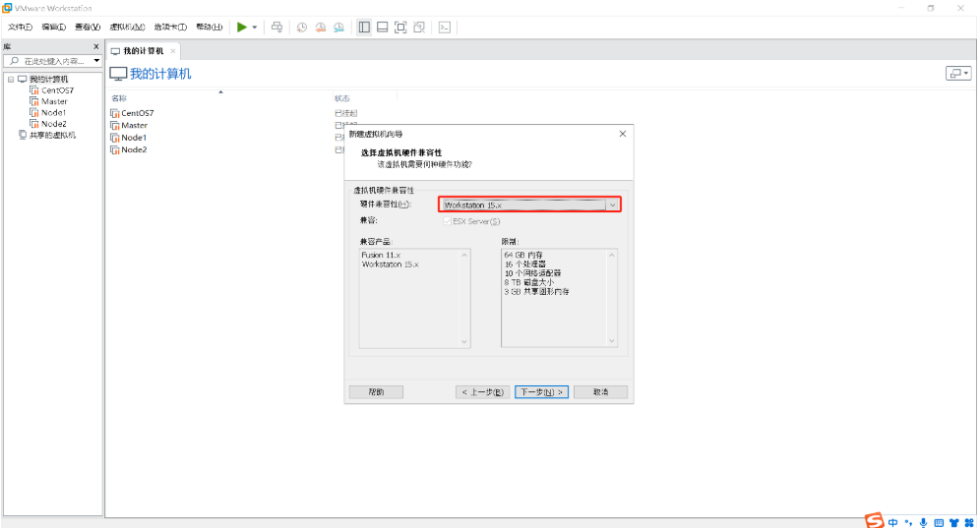Click the 下一步(N) next button
The height and width of the screenshot is (528, 980).
541,392
